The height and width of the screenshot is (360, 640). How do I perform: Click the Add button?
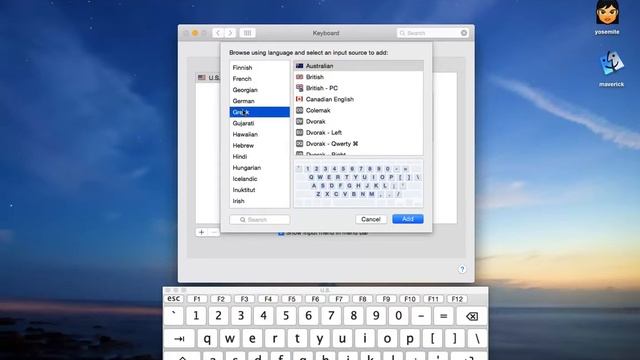coord(408,219)
